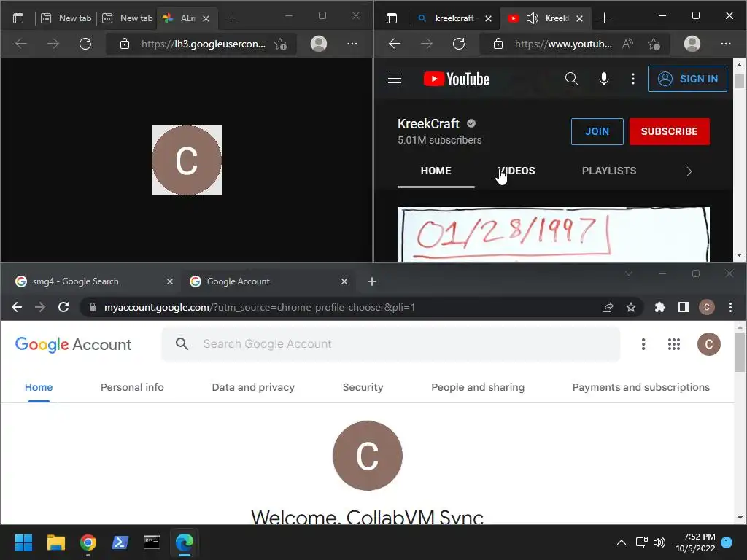Viewport: 747px width, 560px height.
Task: Add YouTube page to favorites star
Action: (654, 44)
